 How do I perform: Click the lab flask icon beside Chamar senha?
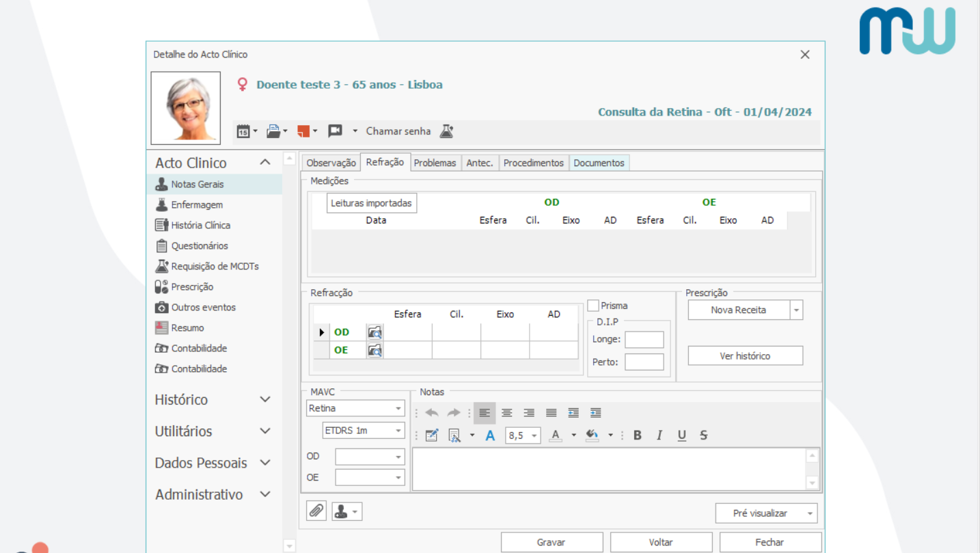click(x=446, y=131)
